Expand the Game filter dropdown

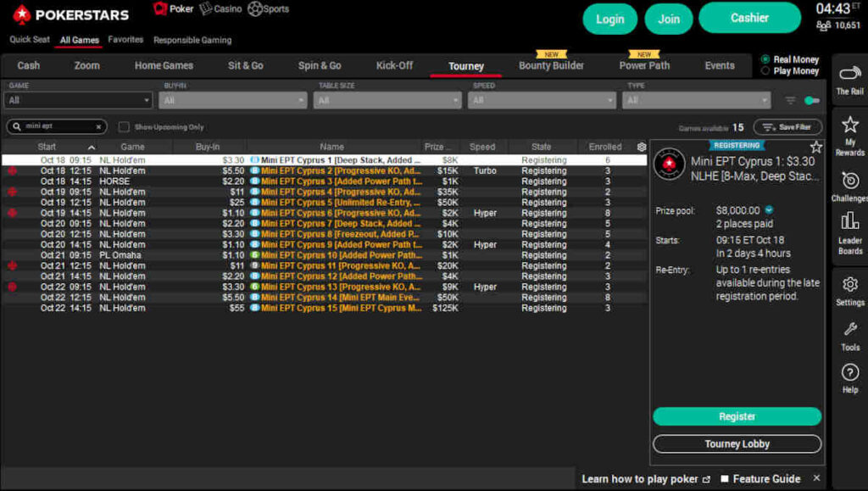(78, 100)
